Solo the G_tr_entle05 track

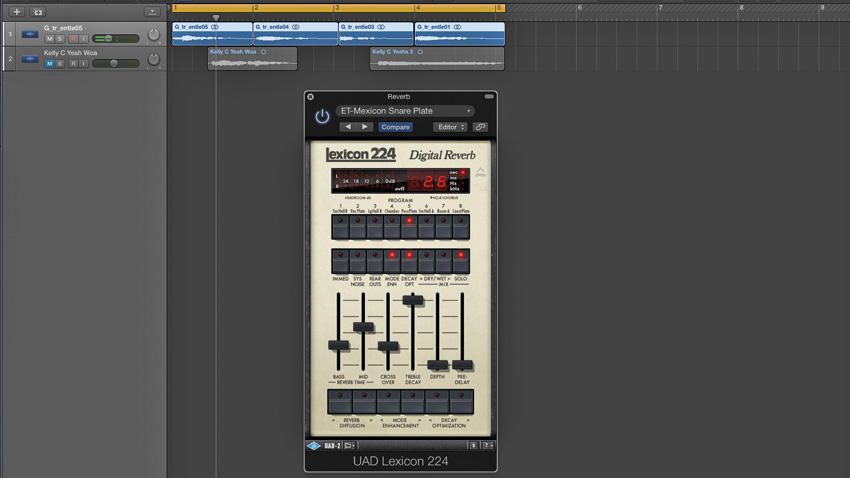point(60,39)
